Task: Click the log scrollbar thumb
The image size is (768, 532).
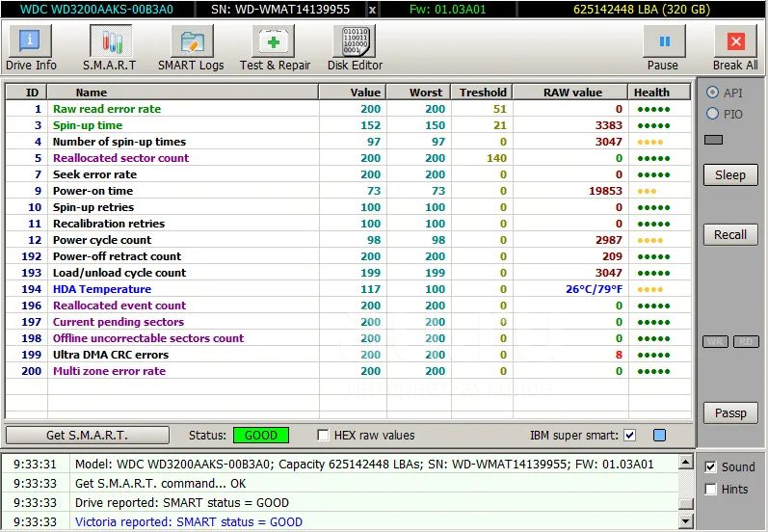Action: pyautogui.click(x=686, y=504)
